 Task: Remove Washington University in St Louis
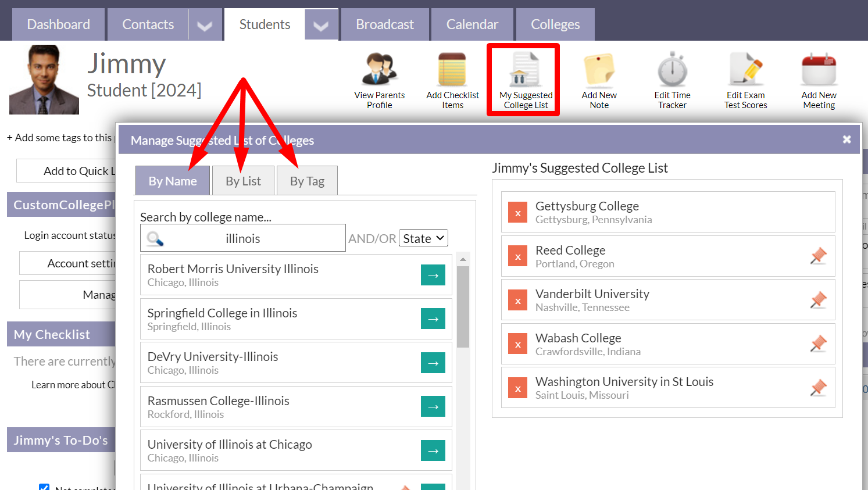517,388
